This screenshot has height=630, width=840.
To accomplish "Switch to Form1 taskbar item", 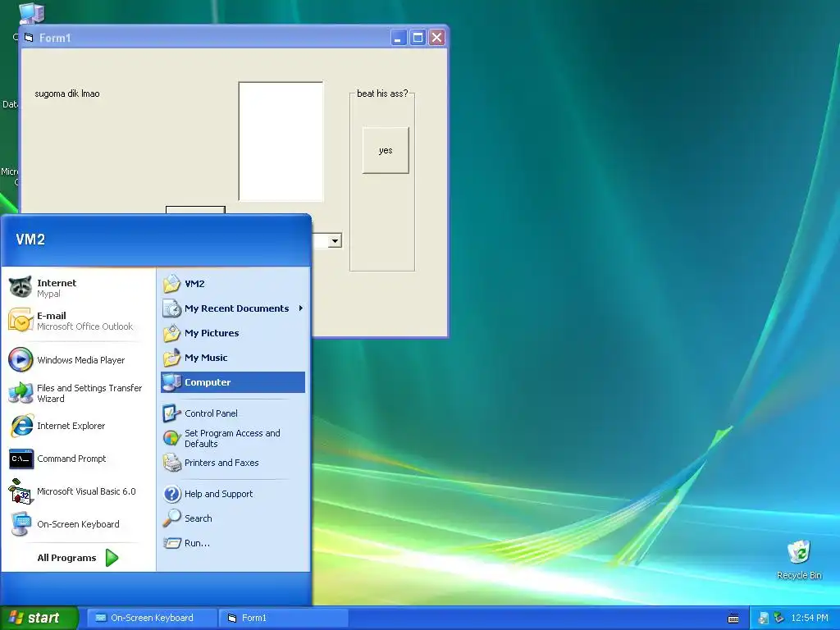I will [284, 618].
